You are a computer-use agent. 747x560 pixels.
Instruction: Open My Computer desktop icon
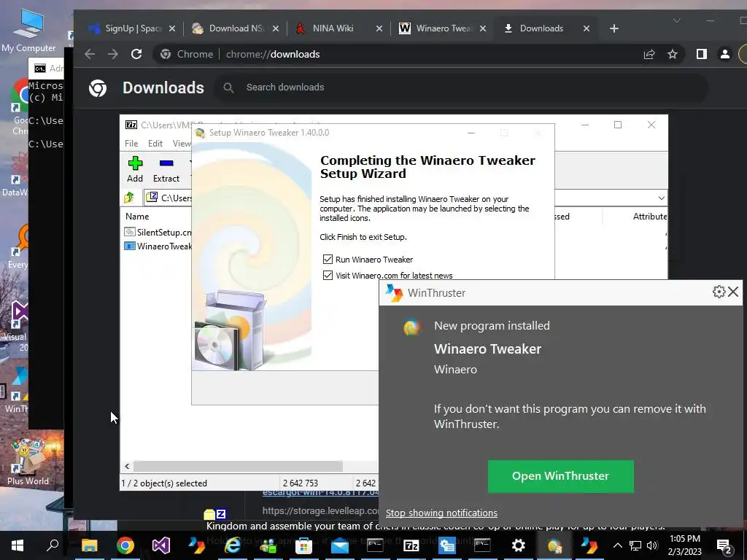point(28,29)
